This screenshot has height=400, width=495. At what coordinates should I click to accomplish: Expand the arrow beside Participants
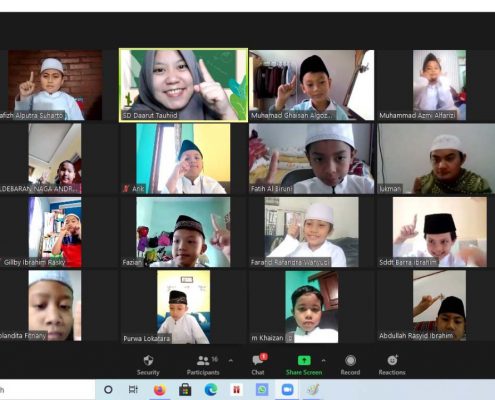pos(231,360)
